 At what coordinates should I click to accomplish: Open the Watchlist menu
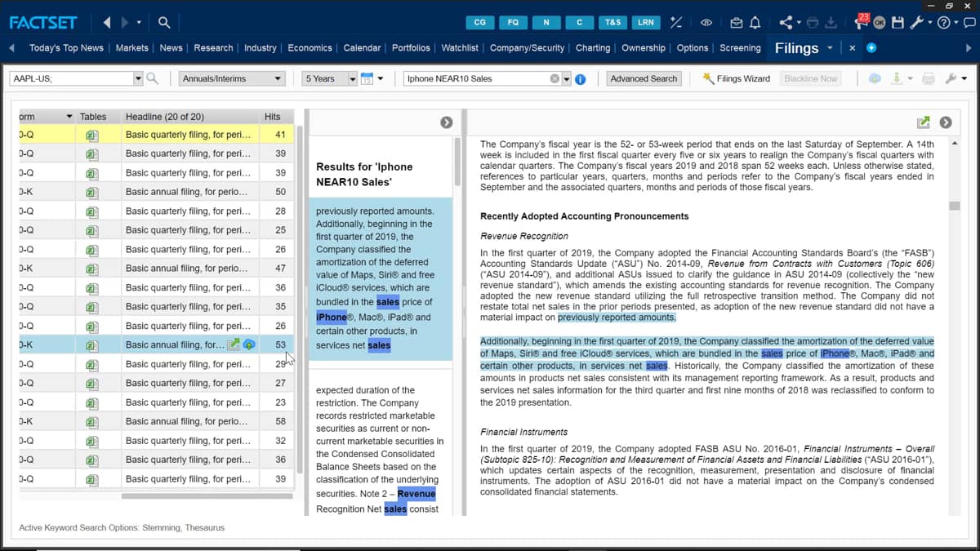point(460,48)
